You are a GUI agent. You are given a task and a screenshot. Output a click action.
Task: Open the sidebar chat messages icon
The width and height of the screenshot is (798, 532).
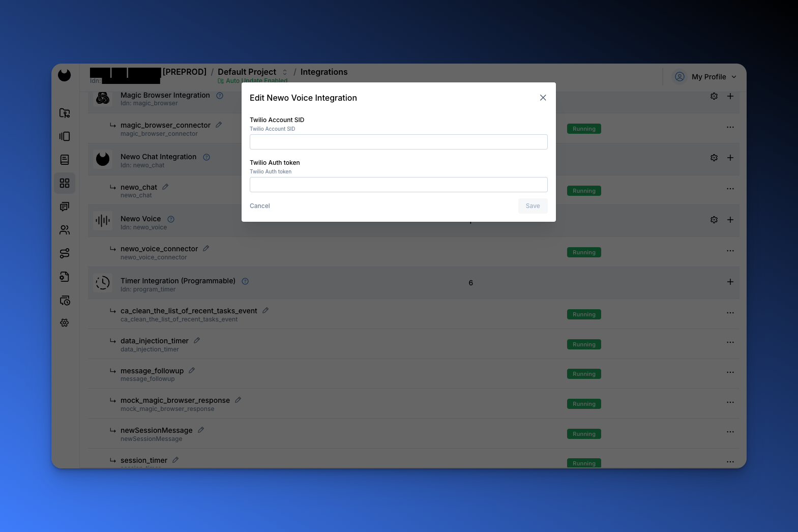(x=65, y=206)
